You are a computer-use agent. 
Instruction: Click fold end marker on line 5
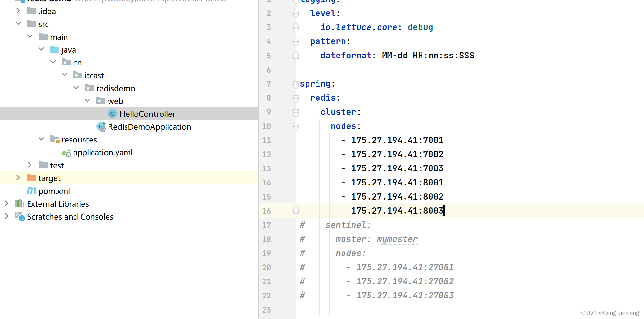pyautogui.click(x=296, y=55)
